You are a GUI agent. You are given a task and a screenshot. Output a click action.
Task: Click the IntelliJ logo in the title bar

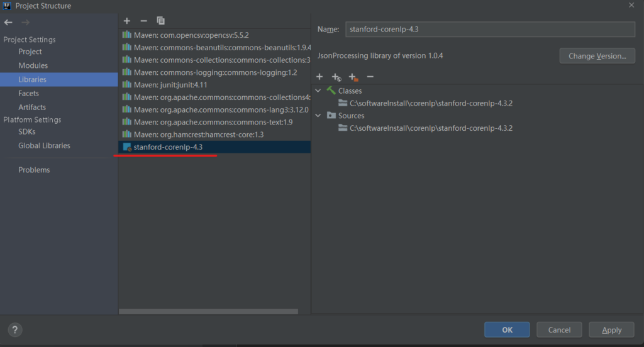(x=7, y=6)
